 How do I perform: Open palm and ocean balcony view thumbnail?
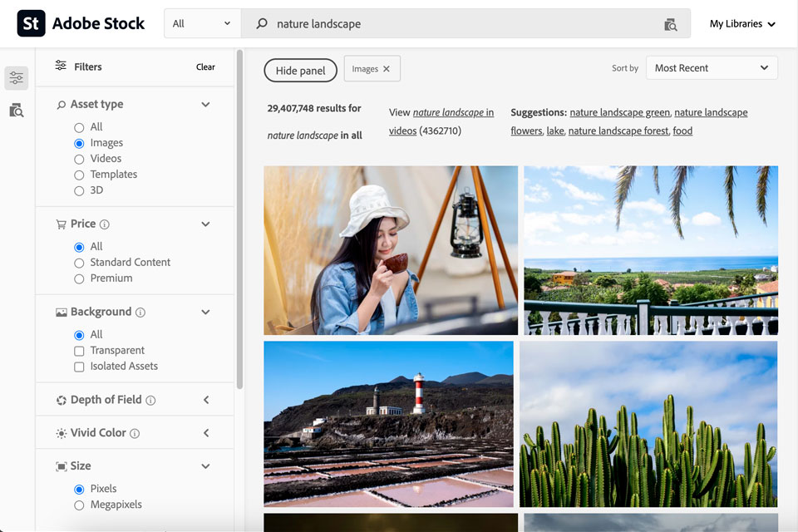(x=651, y=250)
